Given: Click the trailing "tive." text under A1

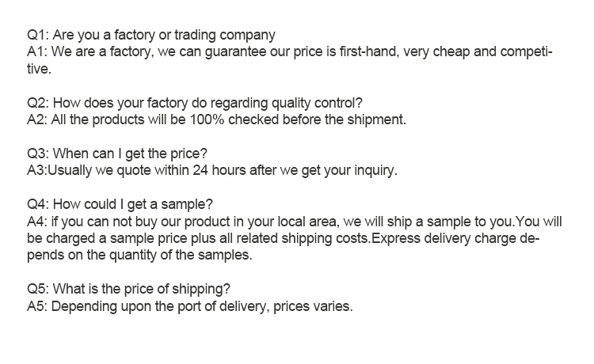Looking at the screenshot, I should pos(41,70).
